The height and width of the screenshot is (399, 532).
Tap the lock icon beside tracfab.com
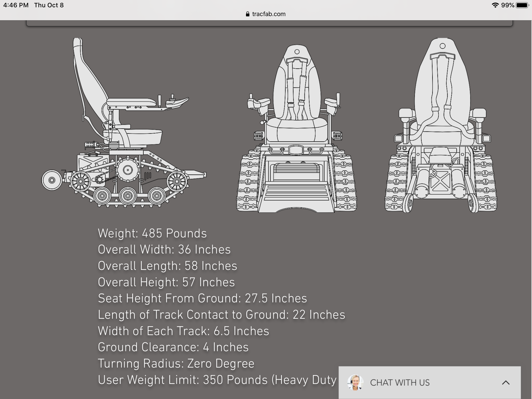[248, 14]
